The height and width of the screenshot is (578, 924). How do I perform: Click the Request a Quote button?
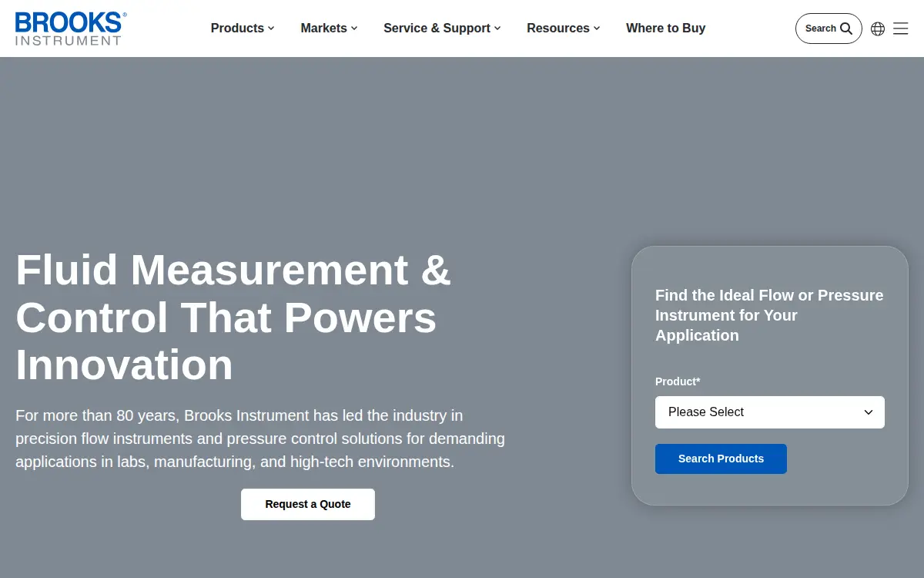(308, 504)
